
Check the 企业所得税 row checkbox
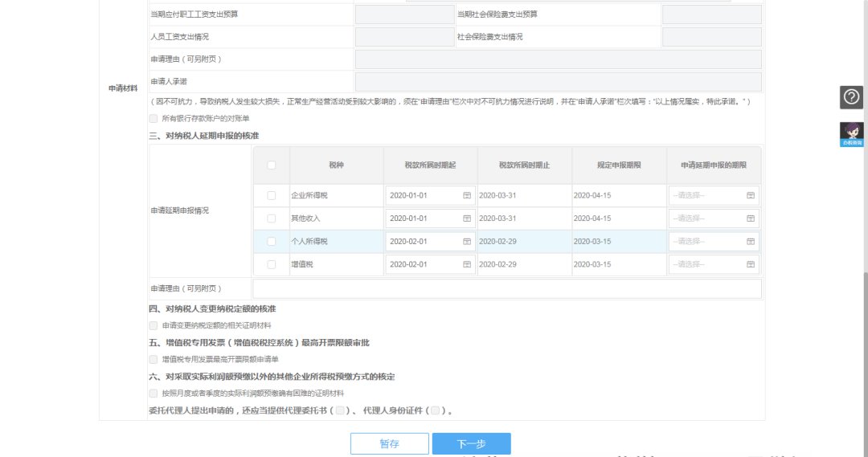272,195
